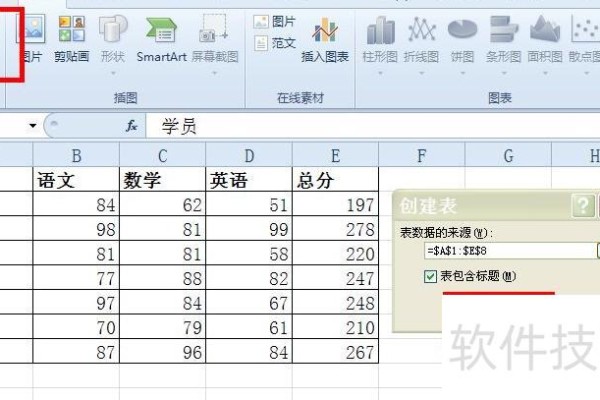Open the Clip Art (剪贴画) tool

(72, 38)
